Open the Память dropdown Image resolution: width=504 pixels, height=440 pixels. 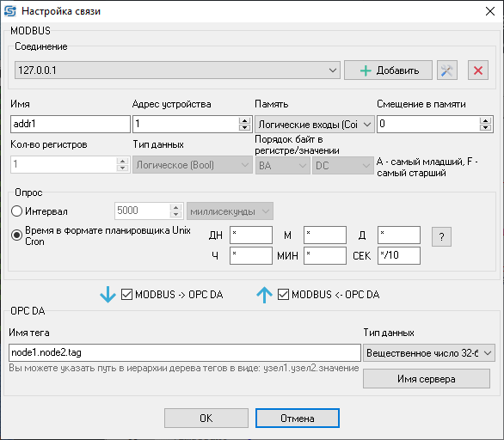315,125
